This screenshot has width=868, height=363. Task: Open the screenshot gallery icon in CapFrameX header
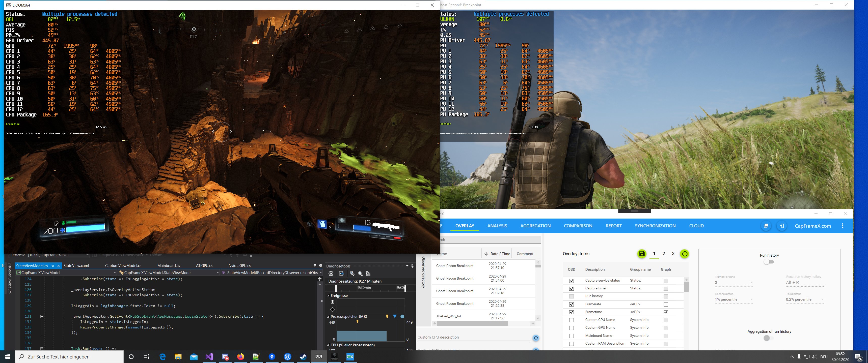coord(766,226)
